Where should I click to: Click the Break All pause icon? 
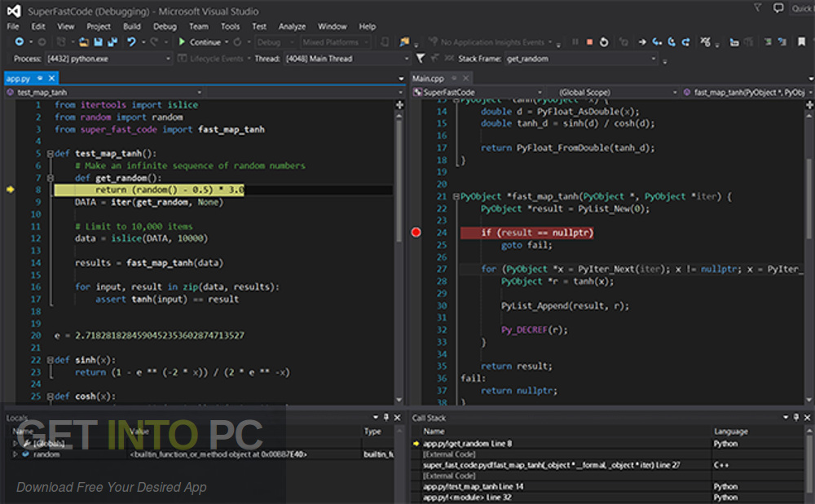(575, 42)
